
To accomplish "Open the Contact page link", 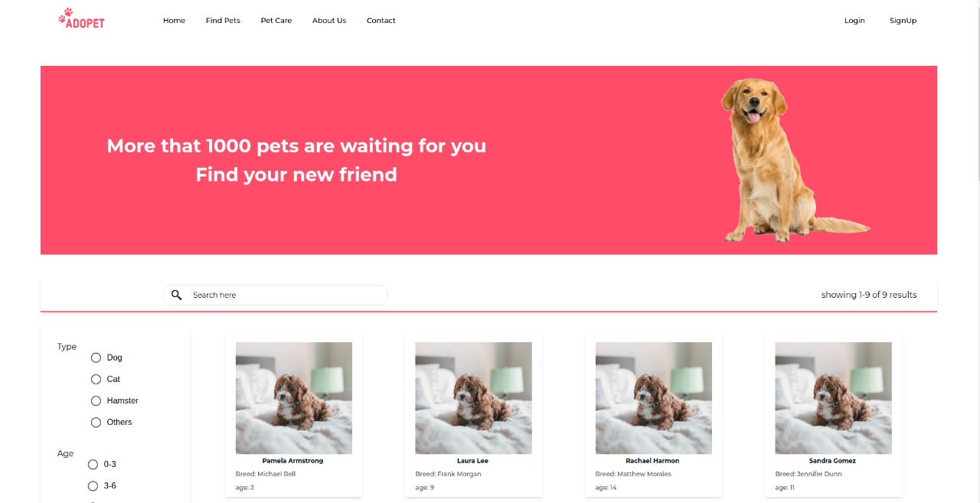I will coord(381,21).
